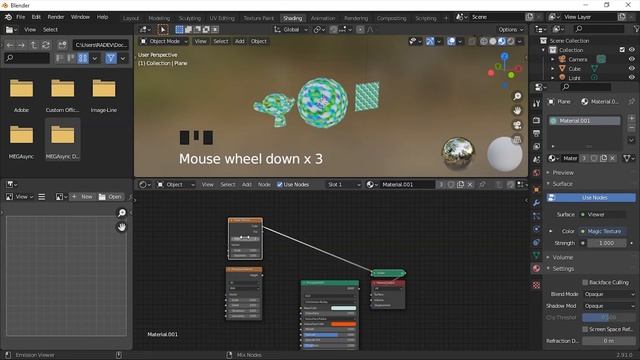
Task: Select Material.001 slot in list
Action: tap(584, 121)
